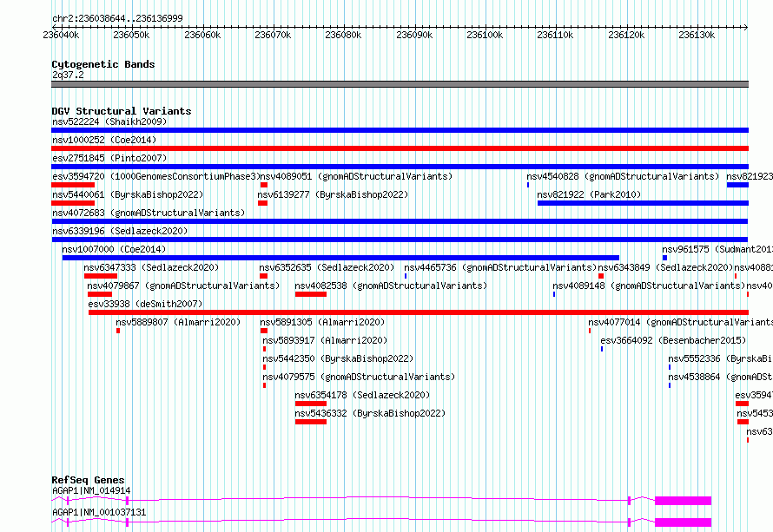Select nsv6352635 (Sedlazeck2020) label
This screenshot has width=773, height=532.
click(327, 267)
